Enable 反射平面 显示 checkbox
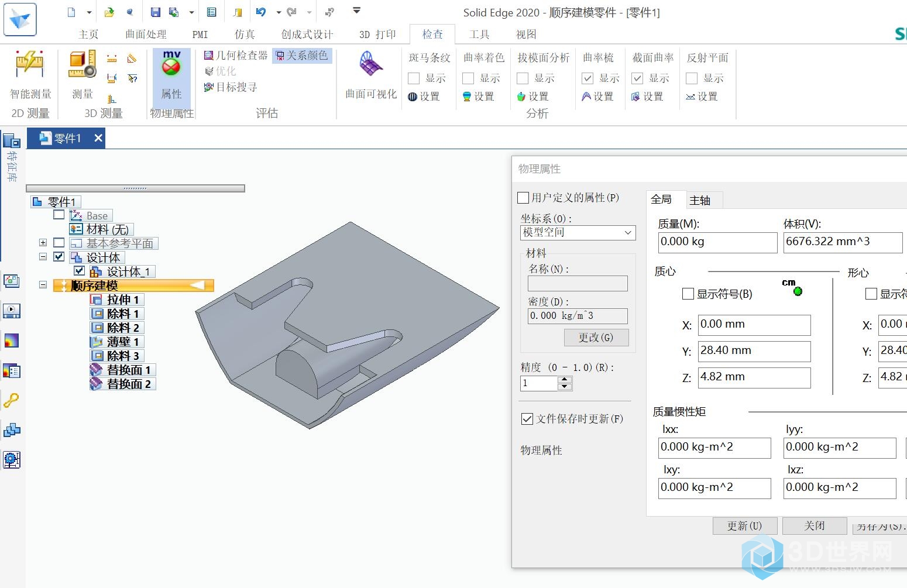The image size is (907, 588). [692, 78]
